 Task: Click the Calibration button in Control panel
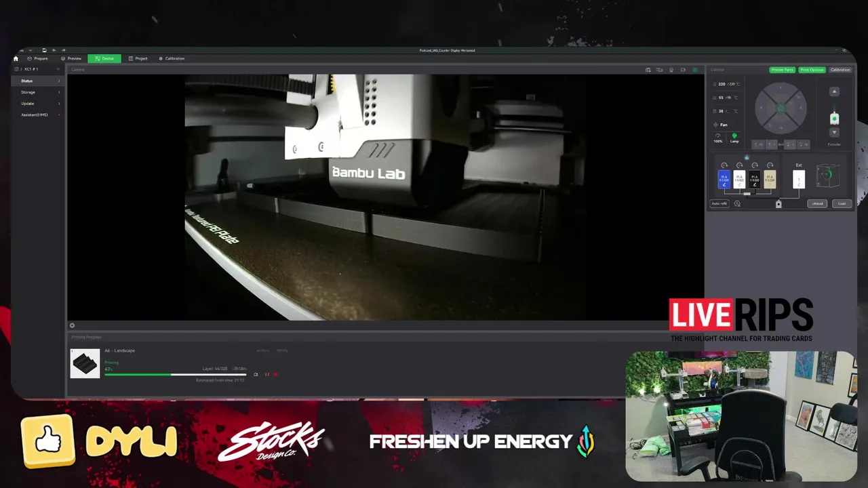840,70
